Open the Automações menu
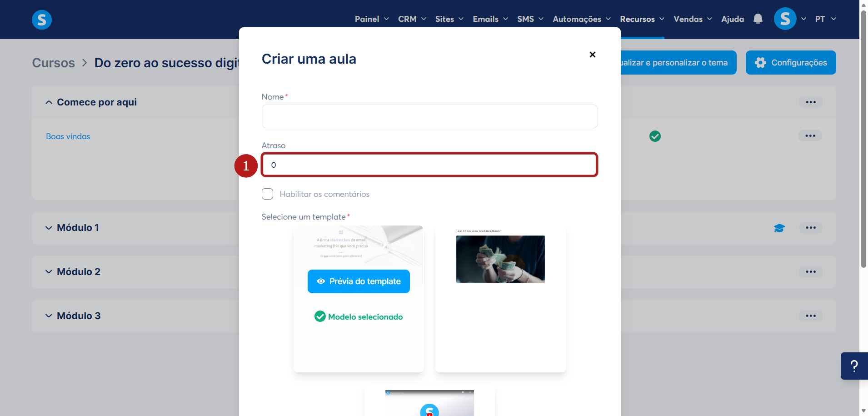Image resolution: width=868 pixels, height=416 pixels. [x=582, y=19]
